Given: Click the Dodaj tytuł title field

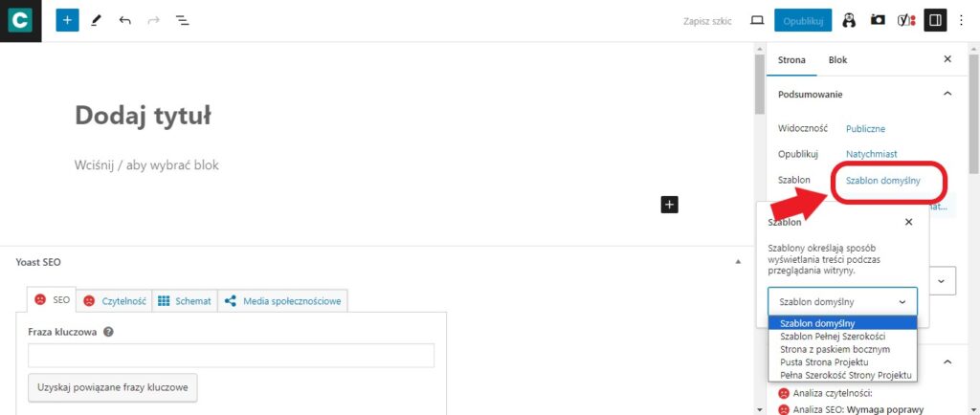Looking at the screenshot, I should click(x=144, y=116).
